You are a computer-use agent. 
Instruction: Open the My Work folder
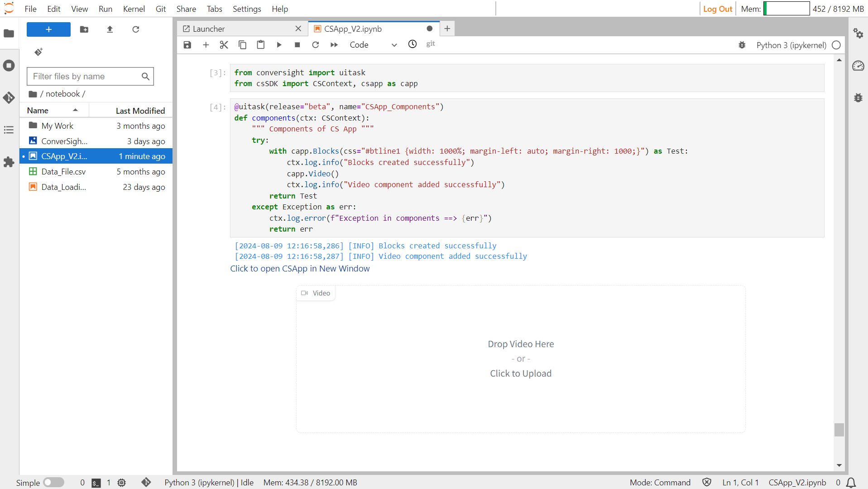[x=96, y=126]
